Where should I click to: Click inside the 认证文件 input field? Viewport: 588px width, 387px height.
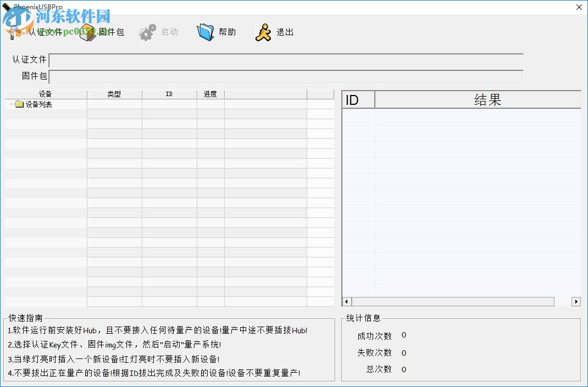click(286, 61)
